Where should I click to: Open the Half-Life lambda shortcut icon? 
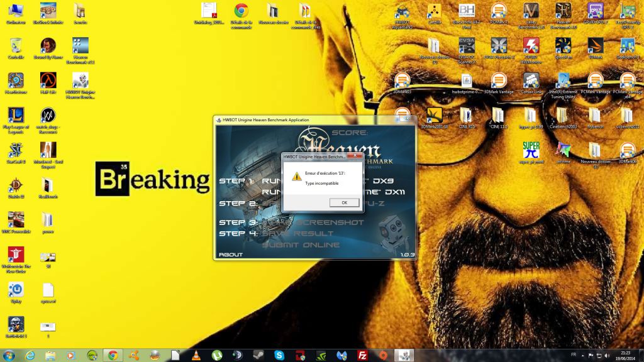(48, 84)
